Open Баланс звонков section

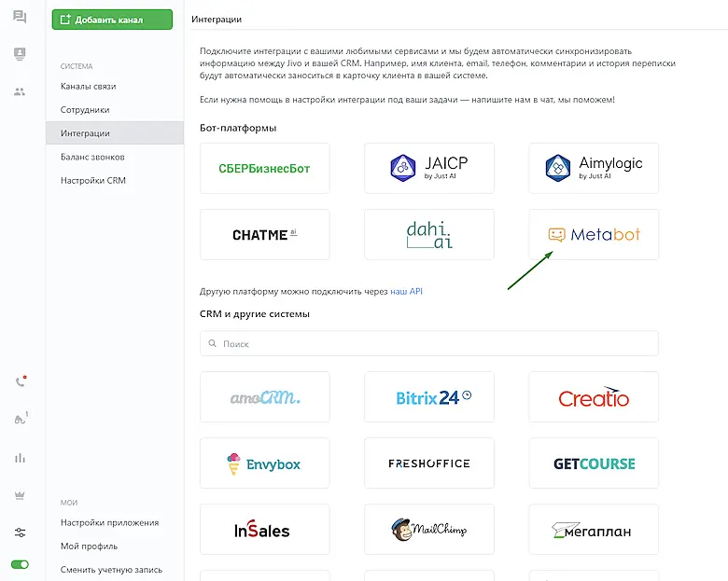(92, 157)
